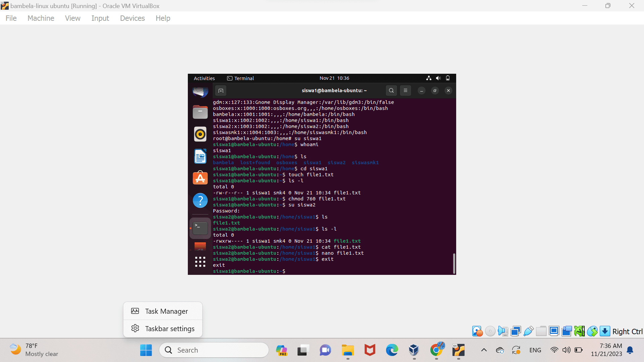This screenshot has width=644, height=362.
Task: Expand hidden system tray icons
Action: [484, 350]
